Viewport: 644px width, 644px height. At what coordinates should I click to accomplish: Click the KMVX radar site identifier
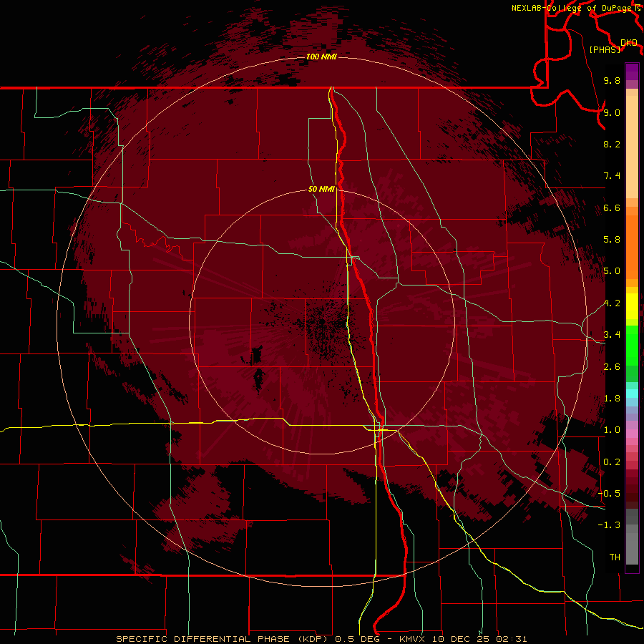pyautogui.click(x=412, y=639)
